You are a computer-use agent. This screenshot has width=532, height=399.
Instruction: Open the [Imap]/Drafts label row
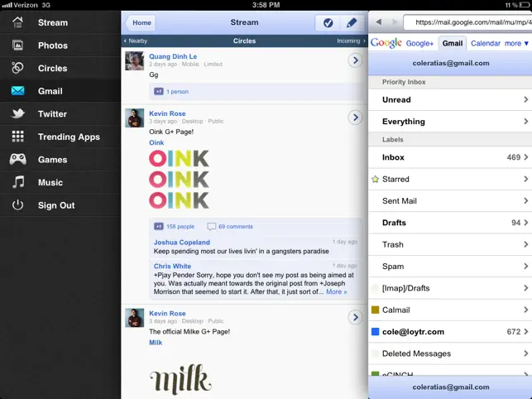450,288
